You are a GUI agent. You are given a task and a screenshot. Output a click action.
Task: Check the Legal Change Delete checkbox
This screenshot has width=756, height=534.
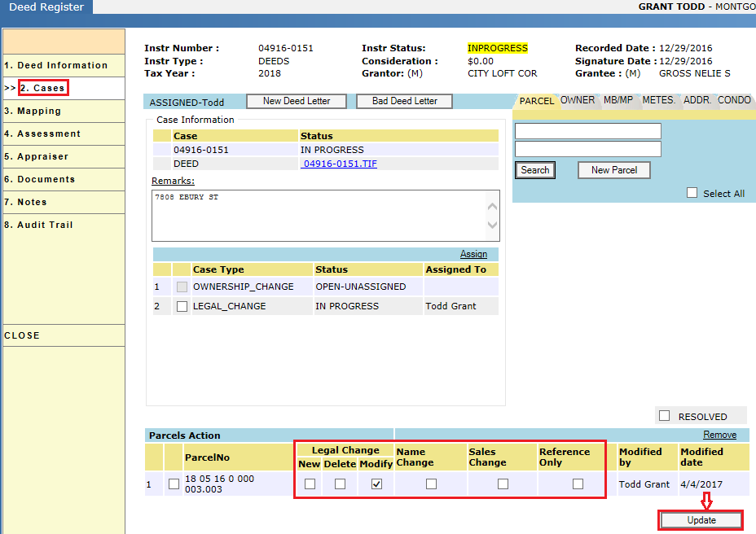[340, 484]
